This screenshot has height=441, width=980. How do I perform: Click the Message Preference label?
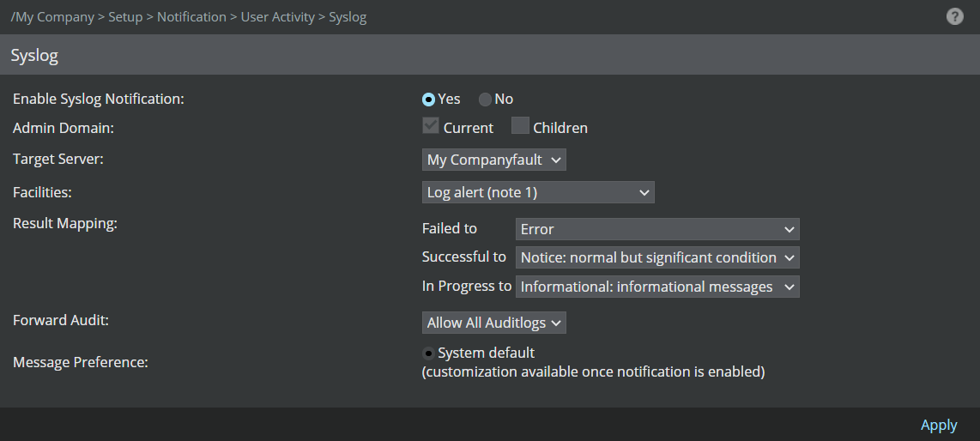(x=80, y=362)
